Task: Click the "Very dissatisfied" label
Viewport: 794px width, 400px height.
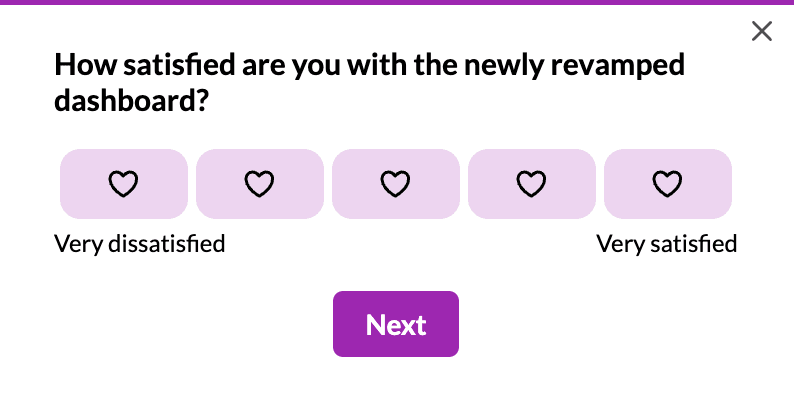Action: tap(139, 243)
